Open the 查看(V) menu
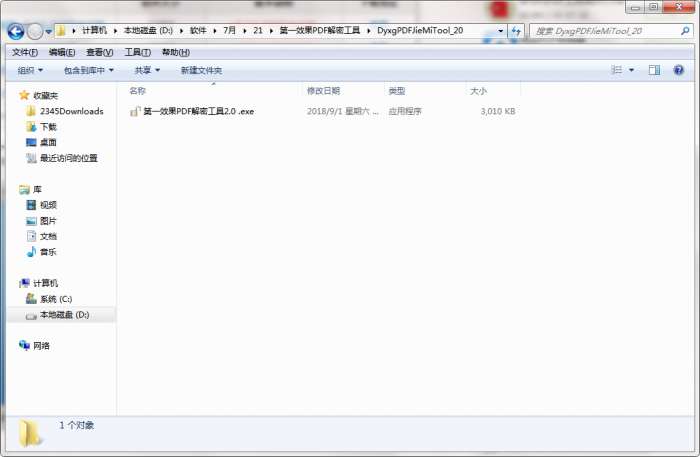Viewport: 700px width, 457px height. pyautogui.click(x=100, y=52)
